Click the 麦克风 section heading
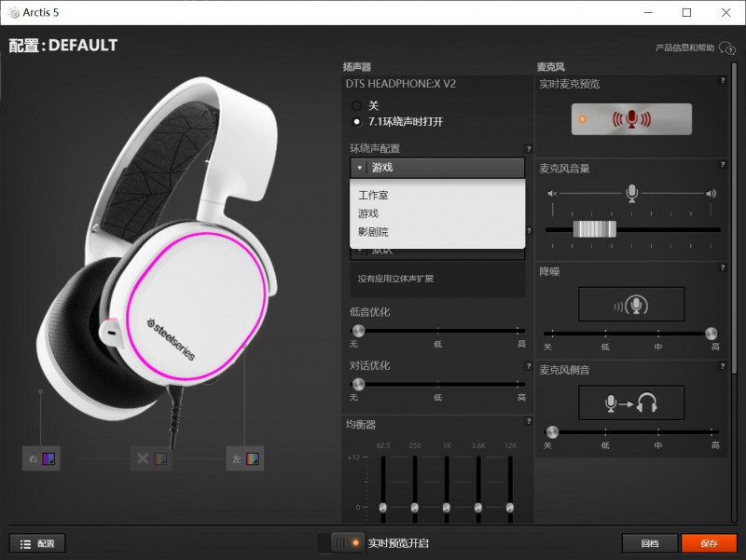Viewport: 746px width, 560px height. pos(550,67)
